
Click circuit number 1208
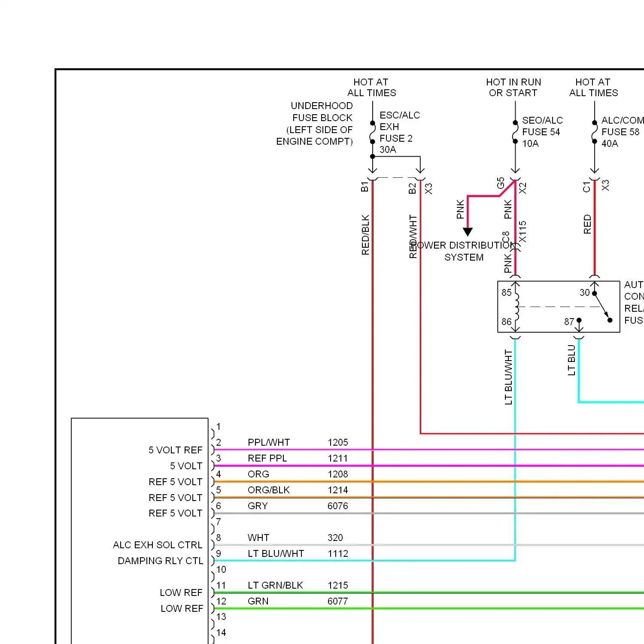click(x=338, y=474)
